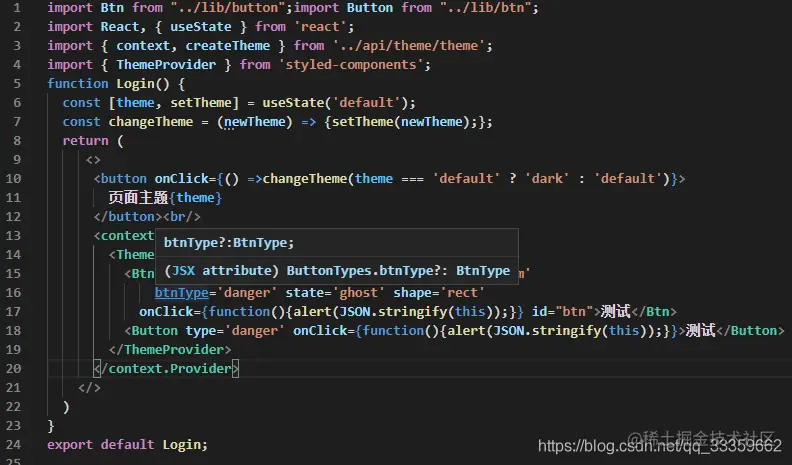The image size is (792, 465).
Task: Click the export default Login statement
Action: pos(127,445)
